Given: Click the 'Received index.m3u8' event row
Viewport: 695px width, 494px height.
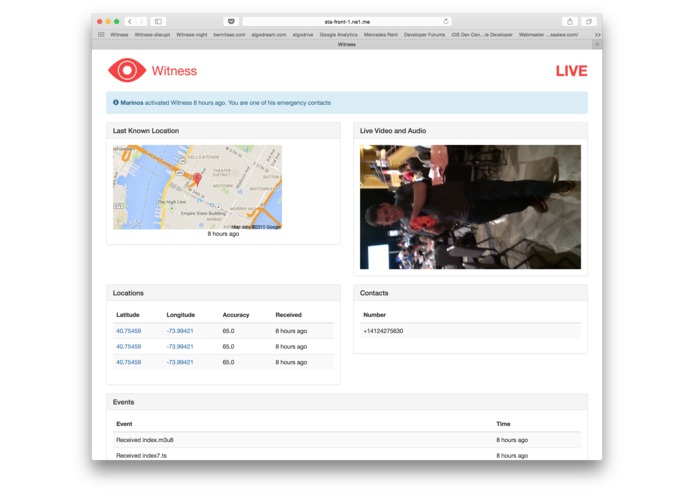Looking at the screenshot, I should coord(347,440).
